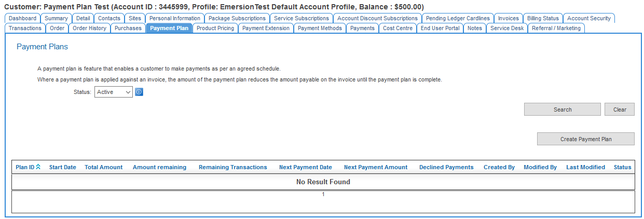Click page number 1 in pagination
Image resolution: width=644 pixels, height=219 pixels.
[x=323, y=195]
